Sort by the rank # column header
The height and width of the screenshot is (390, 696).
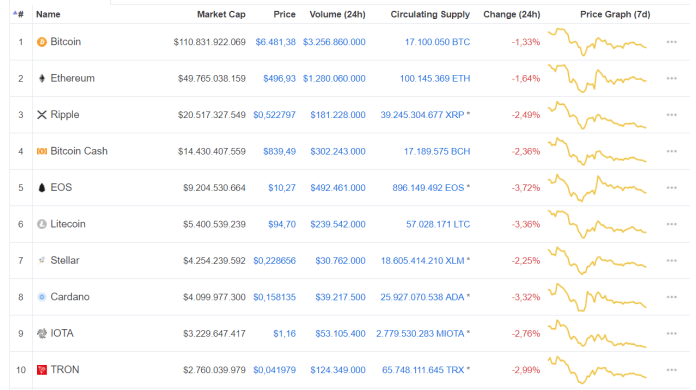tap(19, 14)
